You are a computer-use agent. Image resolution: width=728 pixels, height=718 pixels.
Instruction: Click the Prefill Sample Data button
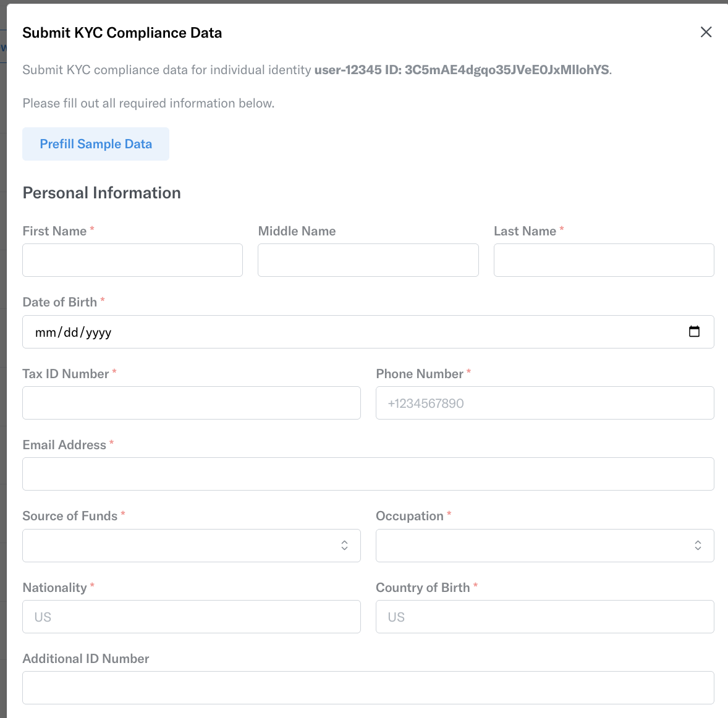tap(96, 144)
